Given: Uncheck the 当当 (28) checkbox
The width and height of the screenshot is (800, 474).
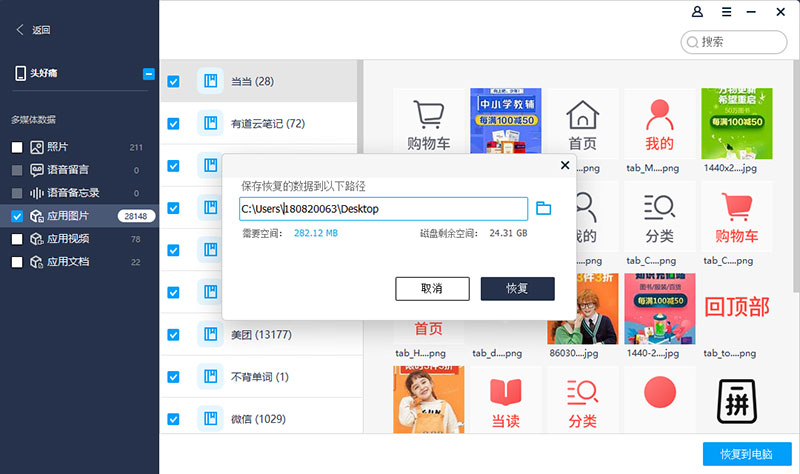Looking at the screenshot, I should 173,82.
